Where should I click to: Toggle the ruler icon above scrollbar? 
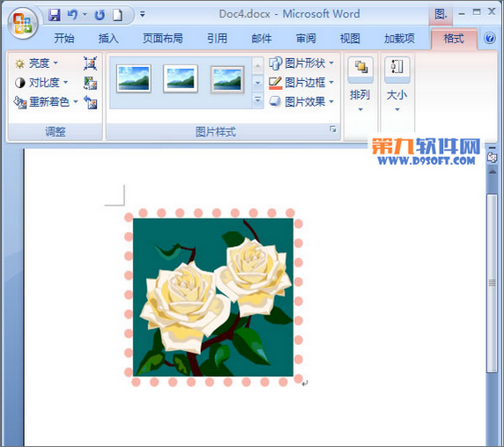(493, 158)
